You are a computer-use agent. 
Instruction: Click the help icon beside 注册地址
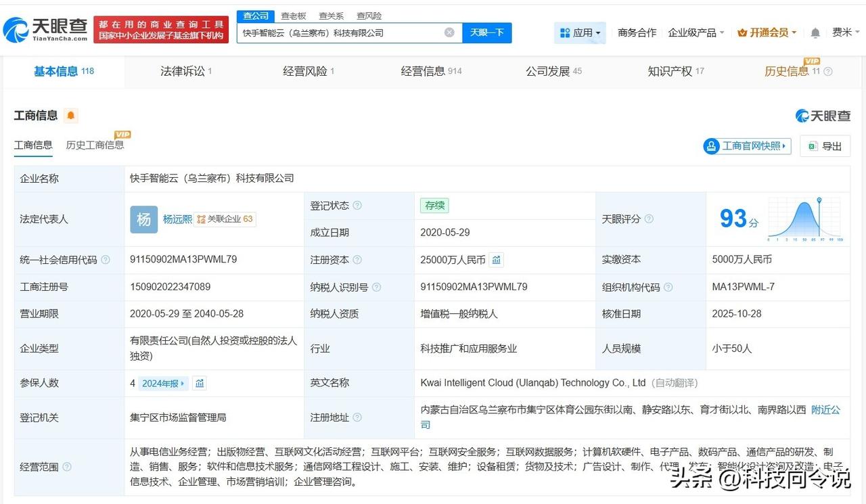pos(357,417)
